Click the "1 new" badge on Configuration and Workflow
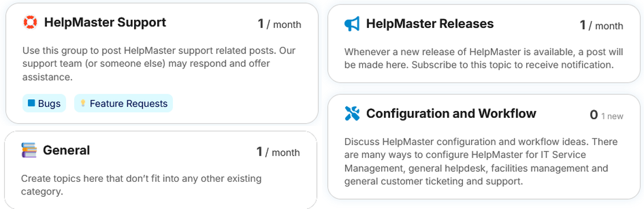Image resolution: width=644 pixels, height=209 pixels. (612, 116)
